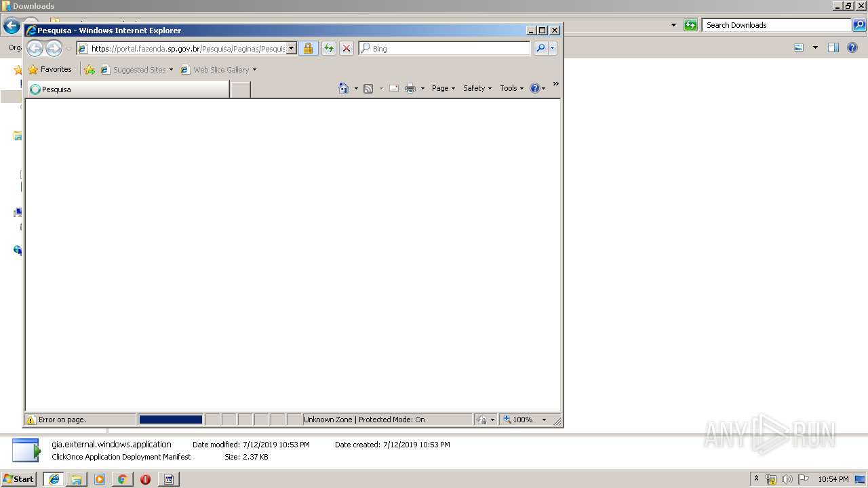This screenshot has height=488, width=868.
Task: Open a new blank tab
Action: (x=240, y=89)
